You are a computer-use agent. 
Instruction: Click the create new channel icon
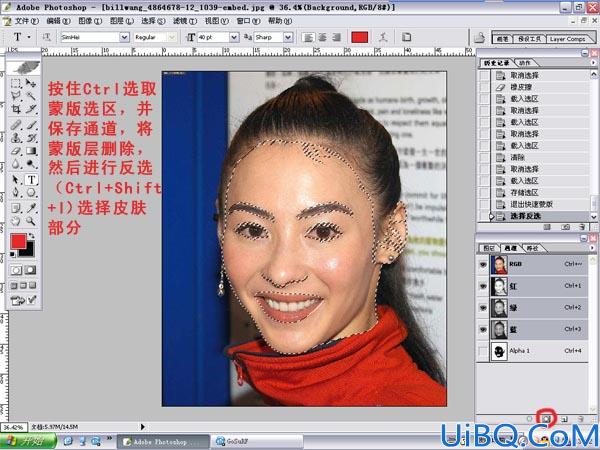(564, 419)
